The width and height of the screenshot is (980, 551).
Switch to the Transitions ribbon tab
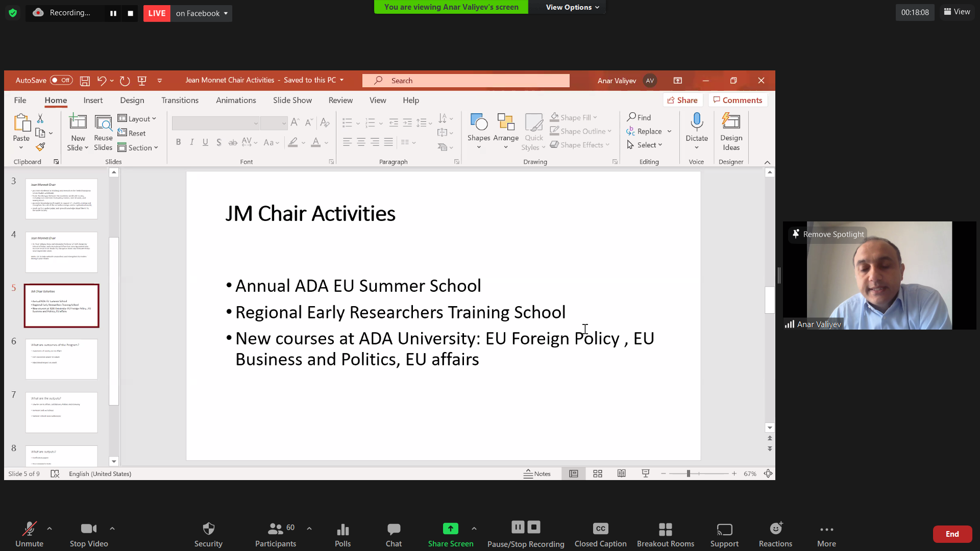coord(180,101)
